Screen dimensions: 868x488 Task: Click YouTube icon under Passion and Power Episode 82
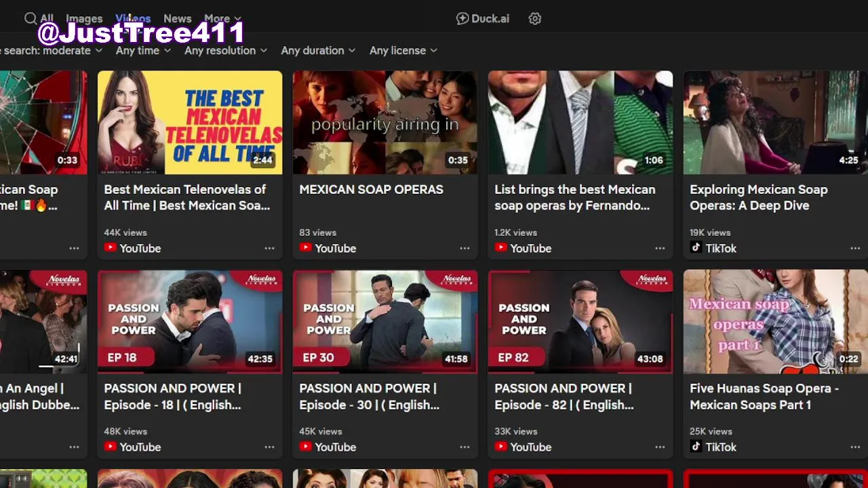coord(501,447)
